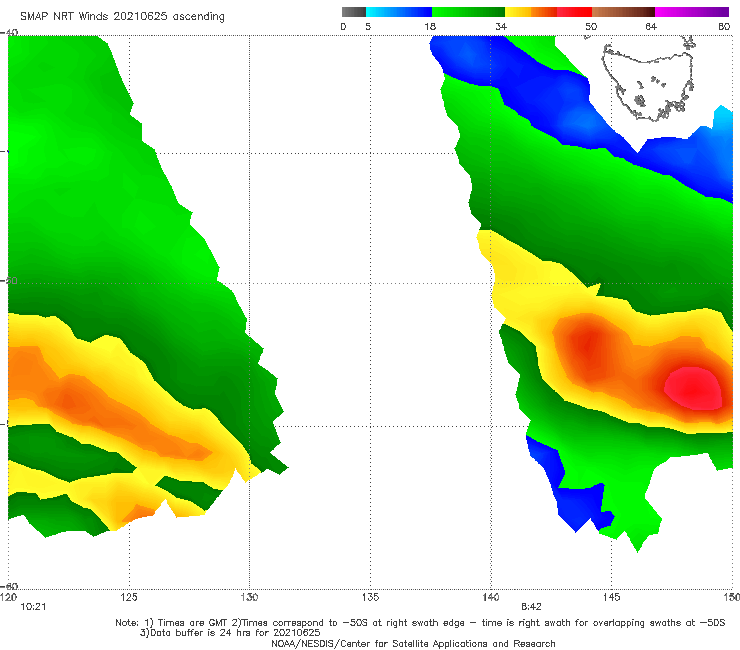
Task: Click the magenta 64-80 colorbar segment
Action: click(x=692, y=12)
